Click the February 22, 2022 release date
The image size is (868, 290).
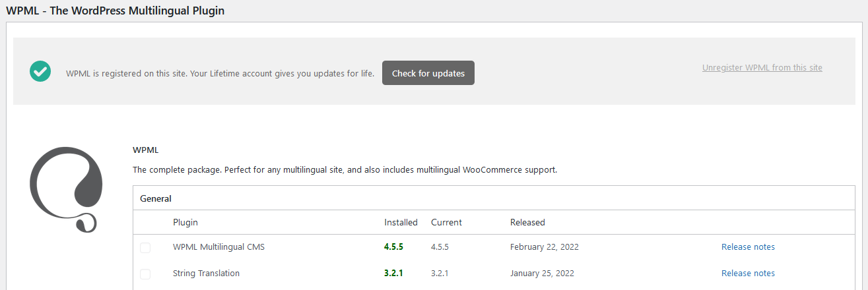545,247
